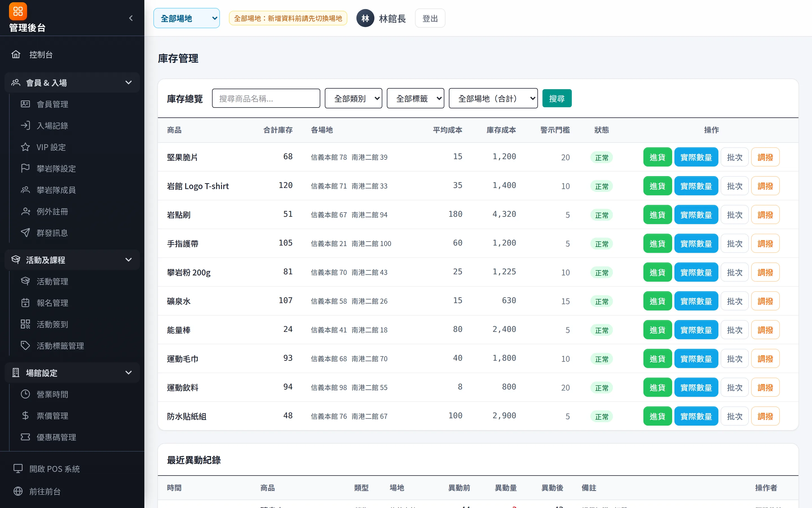Click the green 搜尋 button
Screen dimensions: 812x508
click(557, 98)
